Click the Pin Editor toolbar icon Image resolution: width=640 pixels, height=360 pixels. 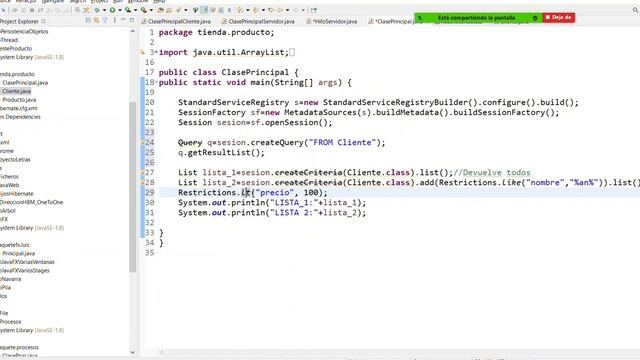point(313,10)
